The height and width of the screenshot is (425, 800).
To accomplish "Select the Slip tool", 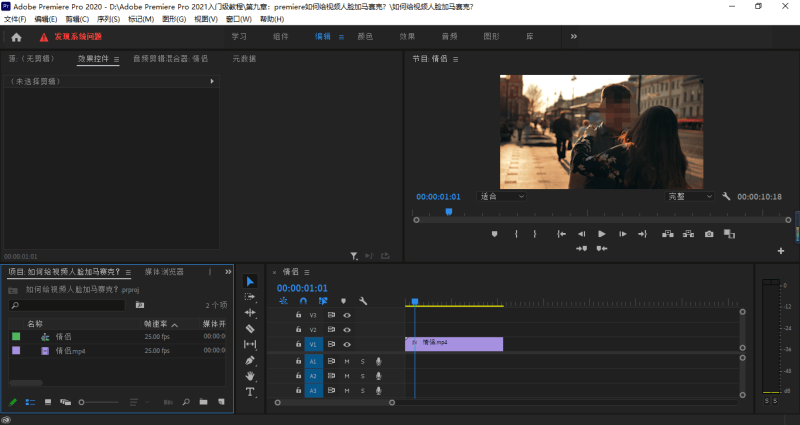I will (x=250, y=344).
